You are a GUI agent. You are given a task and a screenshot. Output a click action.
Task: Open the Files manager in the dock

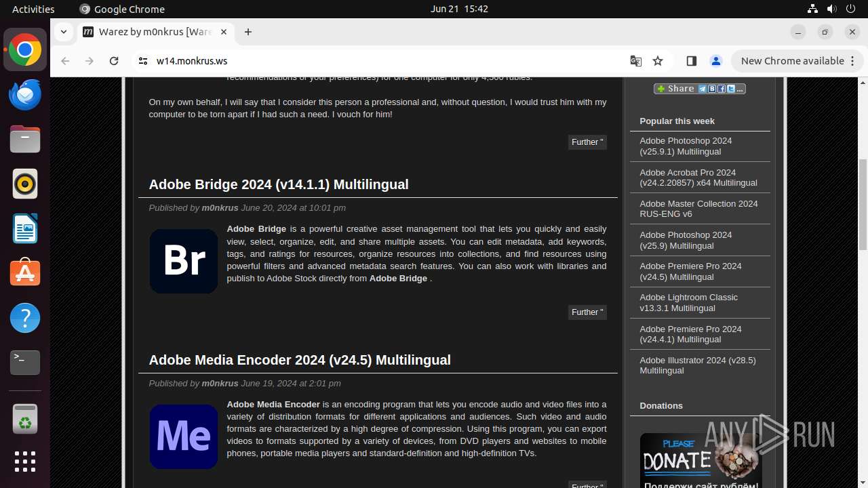pos(25,140)
